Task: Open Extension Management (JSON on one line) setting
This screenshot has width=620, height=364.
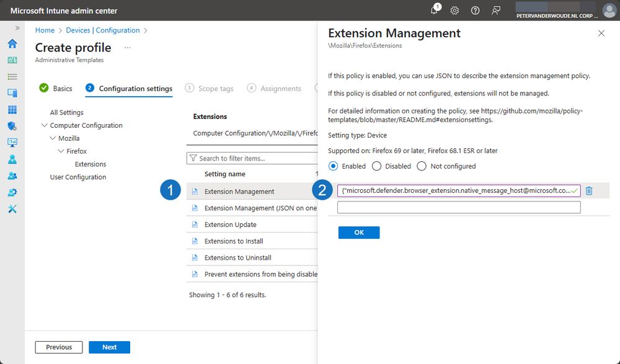Action: [x=260, y=208]
